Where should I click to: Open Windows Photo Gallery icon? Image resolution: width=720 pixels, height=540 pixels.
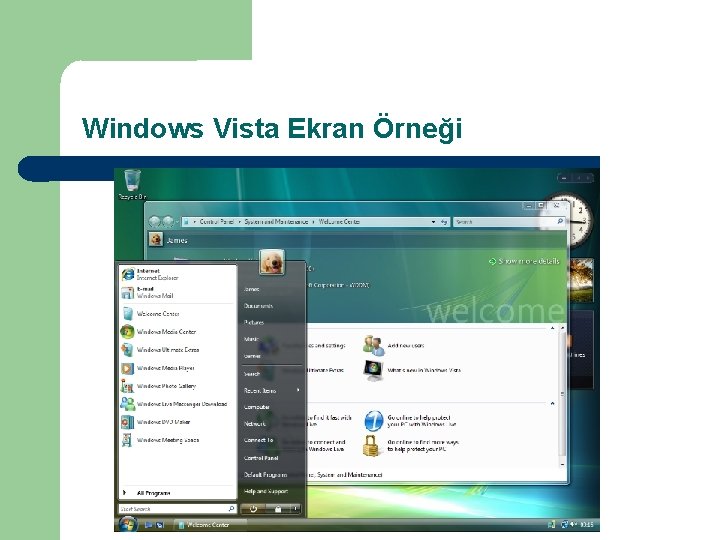point(127,386)
